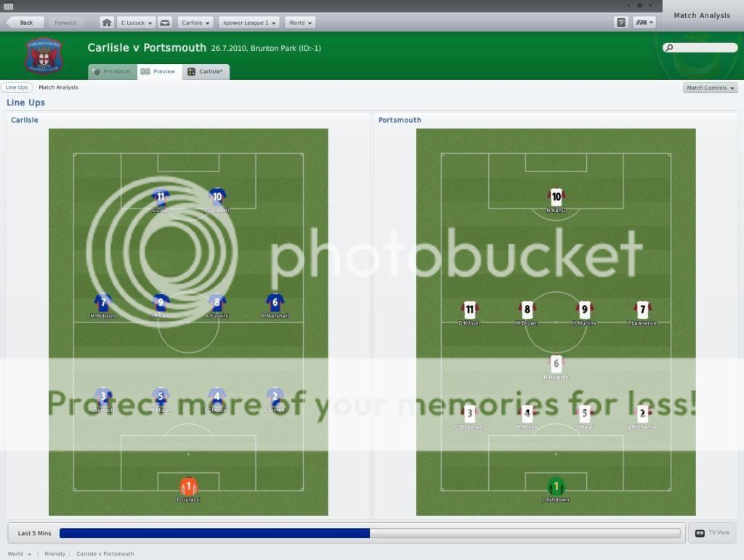
Task: Select the Line Ups sub-tab
Action: (17, 87)
